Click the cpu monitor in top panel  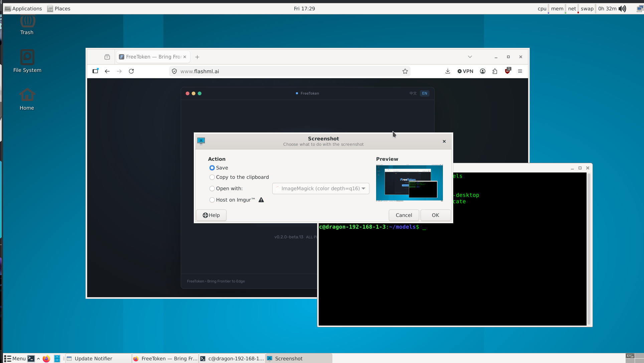542,9
